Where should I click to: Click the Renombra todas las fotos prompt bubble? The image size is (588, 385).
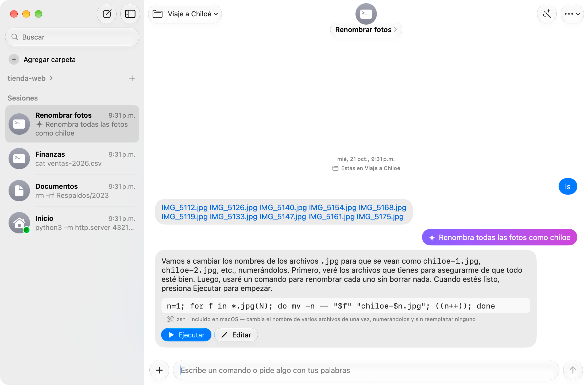(500, 237)
